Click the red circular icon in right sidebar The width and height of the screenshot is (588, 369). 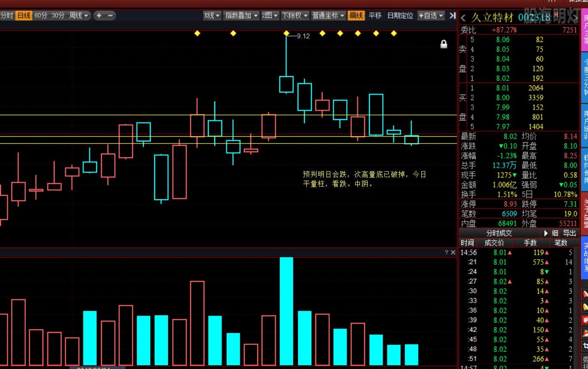(585, 320)
